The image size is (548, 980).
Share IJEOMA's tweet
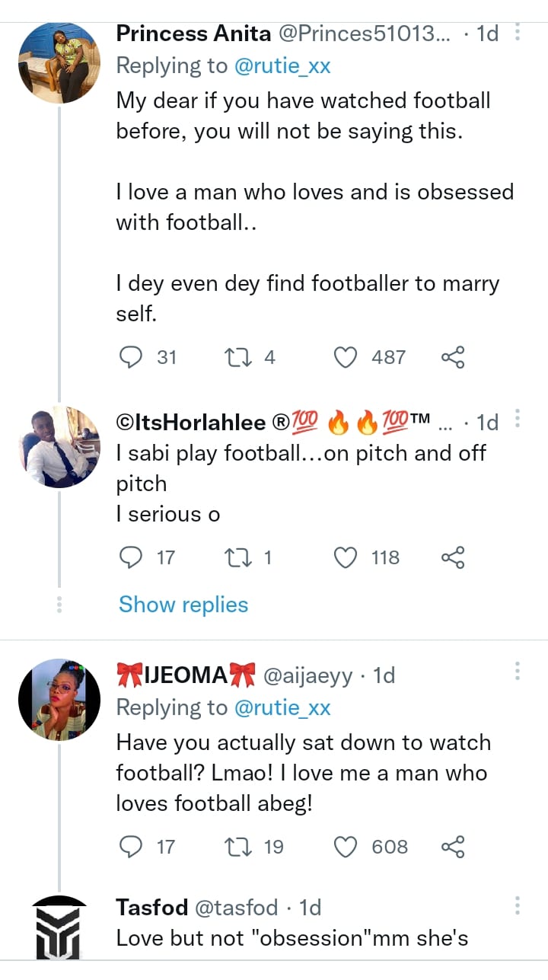click(x=453, y=847)
